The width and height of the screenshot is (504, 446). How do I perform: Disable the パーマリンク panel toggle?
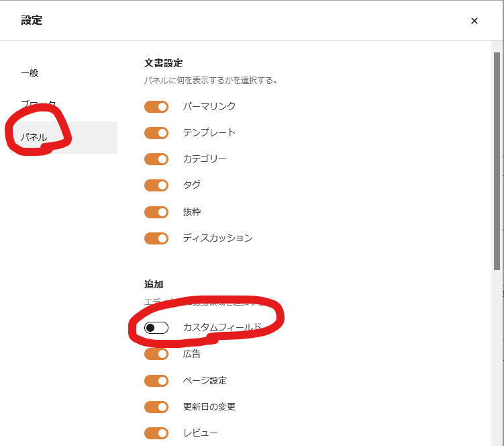click(x=156, y=107)
